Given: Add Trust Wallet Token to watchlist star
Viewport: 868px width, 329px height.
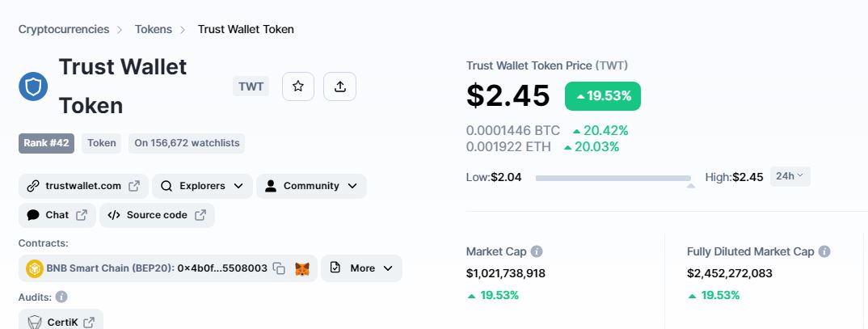Looking at the screenshot, I should (298, 86).
